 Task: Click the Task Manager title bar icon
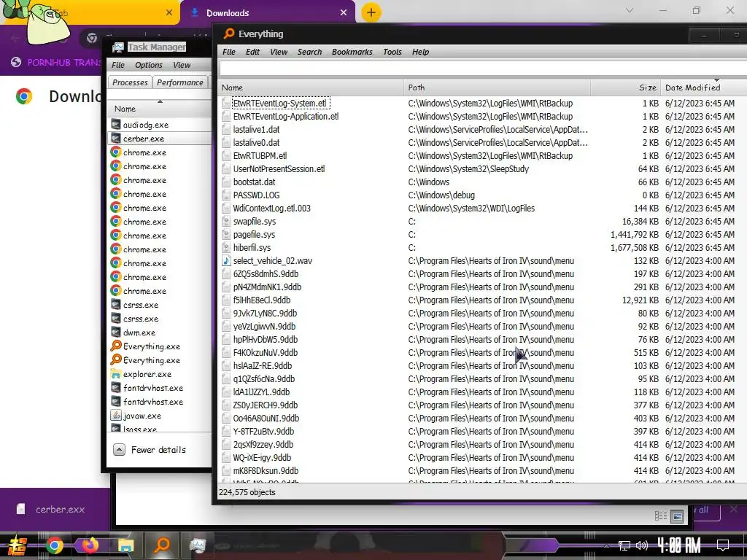click(x=117, y=47)
